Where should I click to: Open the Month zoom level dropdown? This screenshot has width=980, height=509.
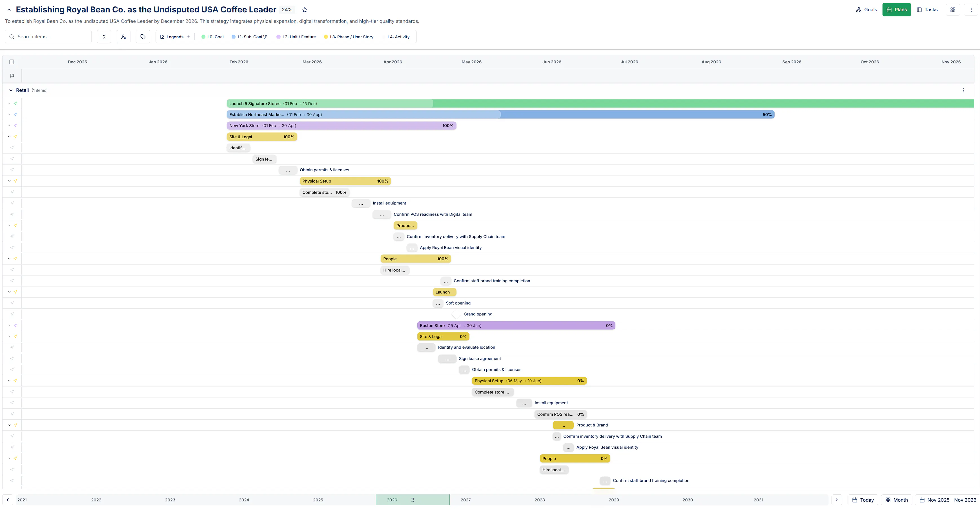coord(897,500)
